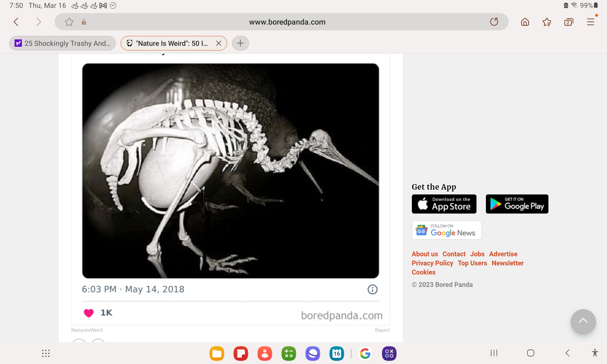Open the apps grid in the taskbar
Image resolution: width=607 pixels, height=364 pixels.
pos(46,353)
